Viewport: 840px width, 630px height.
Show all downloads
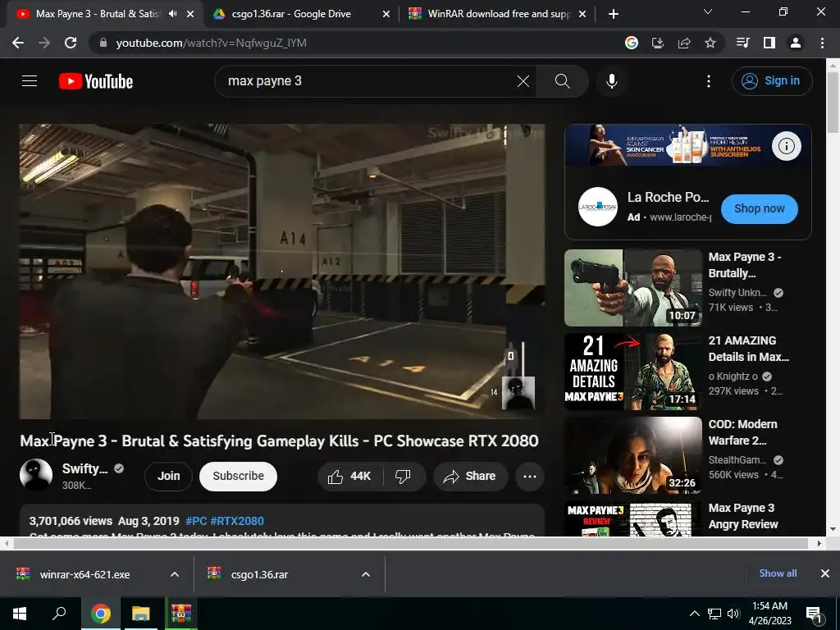coord(778,573)
